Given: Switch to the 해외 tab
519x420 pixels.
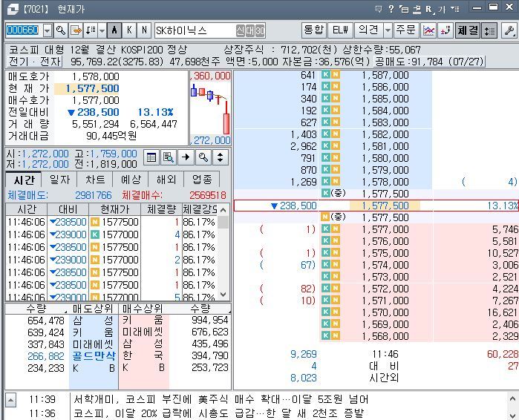Looking at the screenshot, I should coord(166,180).
